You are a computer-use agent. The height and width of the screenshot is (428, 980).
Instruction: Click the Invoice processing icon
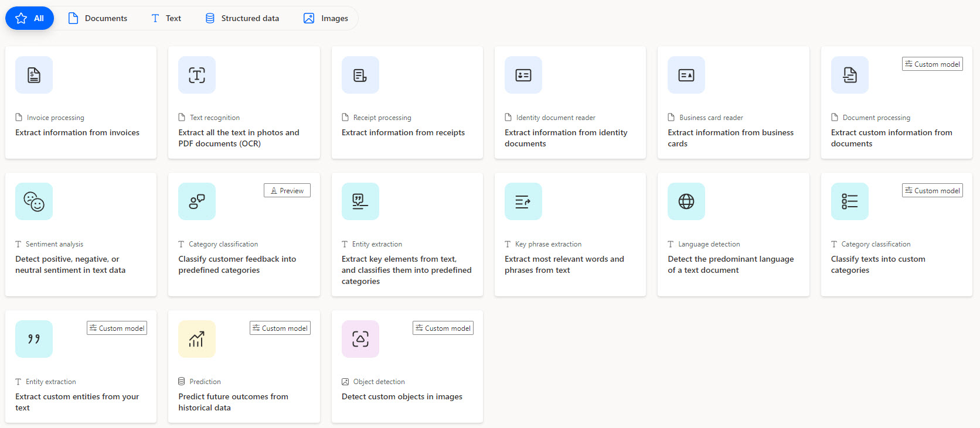(x=34, y=75)
